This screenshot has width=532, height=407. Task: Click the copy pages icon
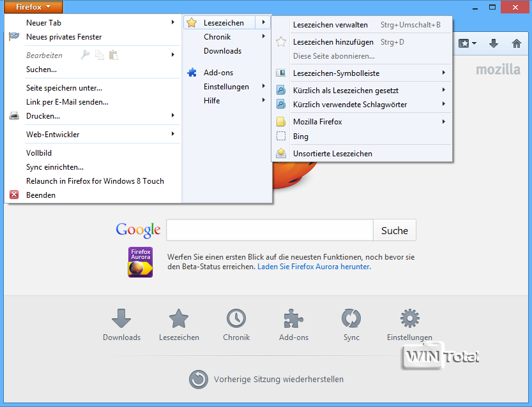coord(100,55)
